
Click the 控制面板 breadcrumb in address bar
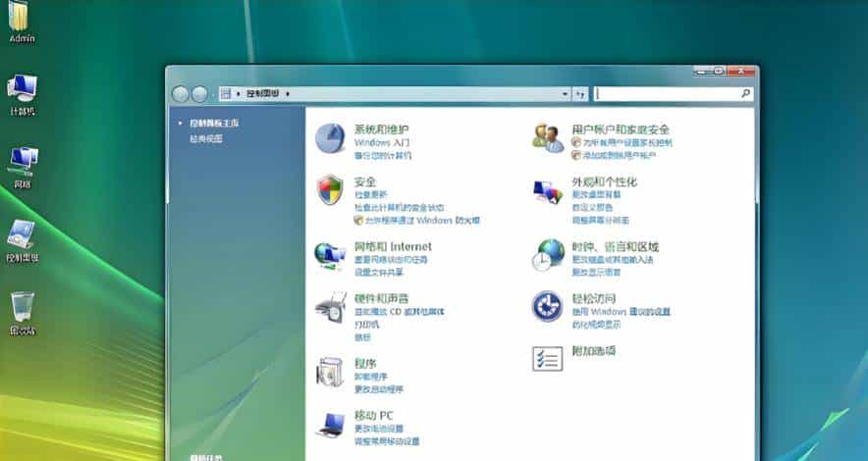[263, 94]
